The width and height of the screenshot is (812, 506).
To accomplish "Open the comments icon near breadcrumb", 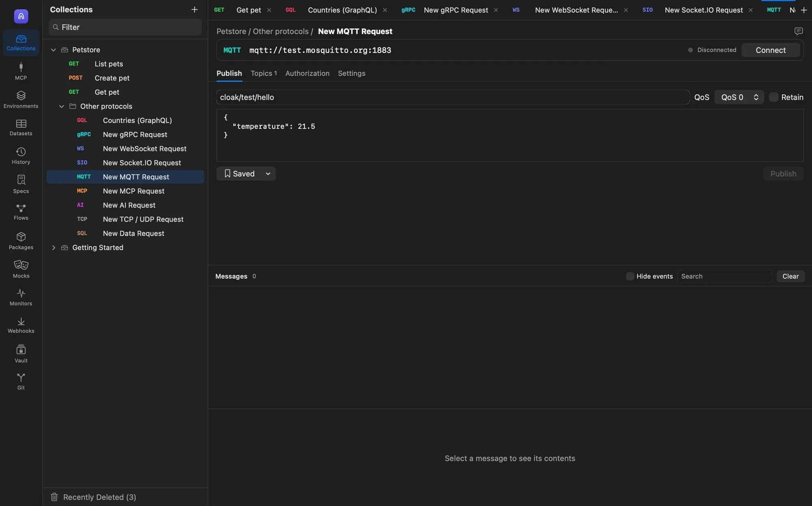I will click(x=798, y=31).
